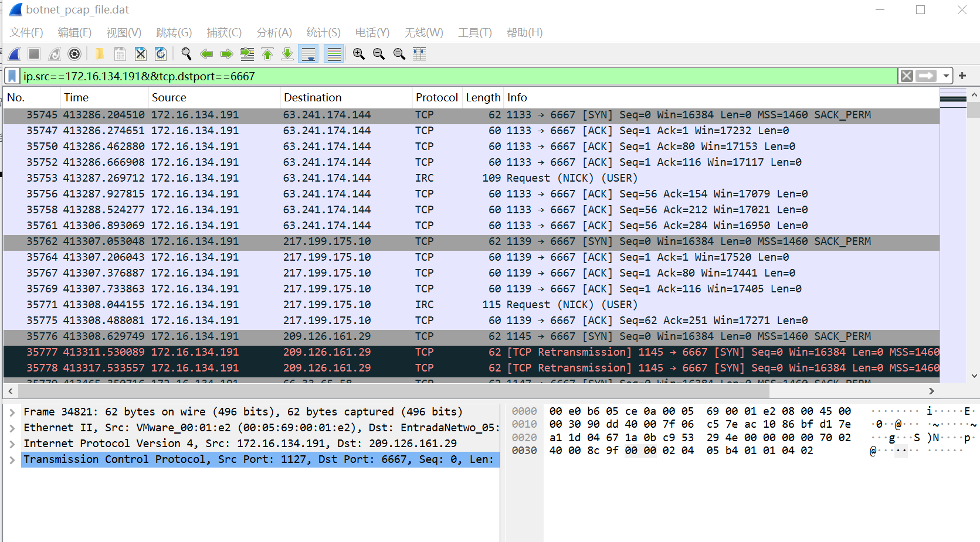Reload this capture file icon
Image resolution: width=980 pixels, height=542 pixels.
click(161, 54)
